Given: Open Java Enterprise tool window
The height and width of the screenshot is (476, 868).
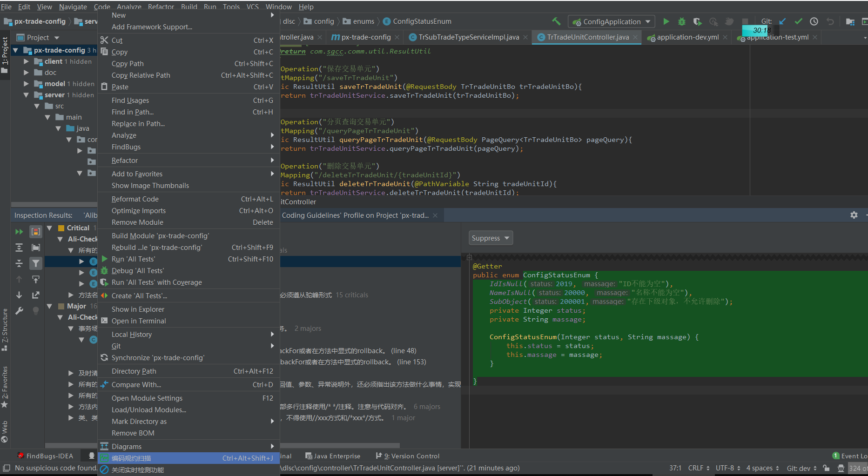Looking at the screenshot, I should click(x=333, y=456).
